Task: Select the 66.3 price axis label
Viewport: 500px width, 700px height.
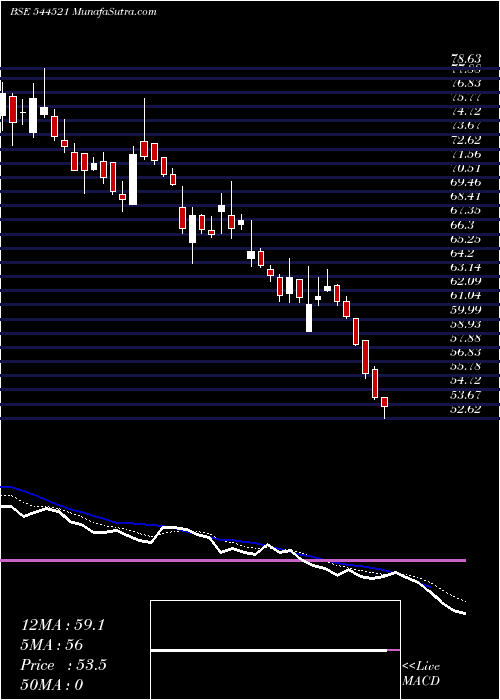Action: pyautogui.click(x=462, y=225)
